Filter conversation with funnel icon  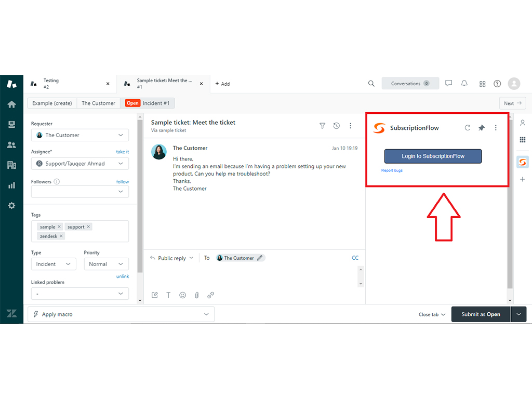[323, 126]
